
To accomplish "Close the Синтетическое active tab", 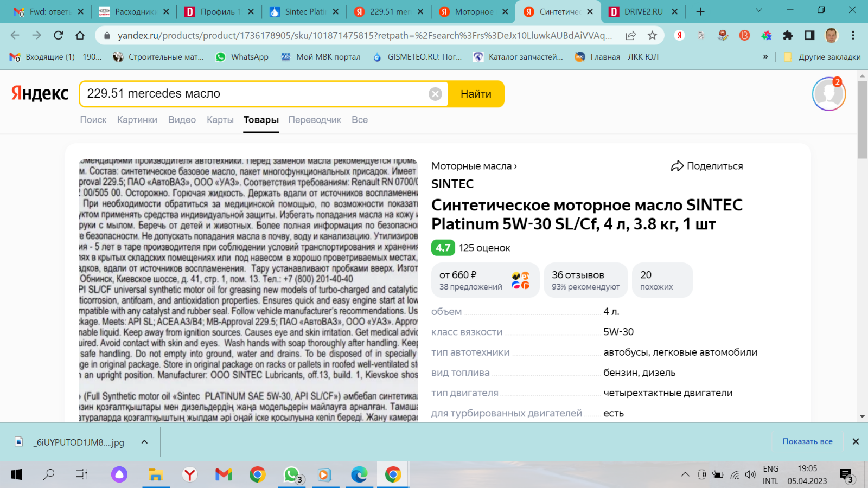I will [x=590, y=11].
